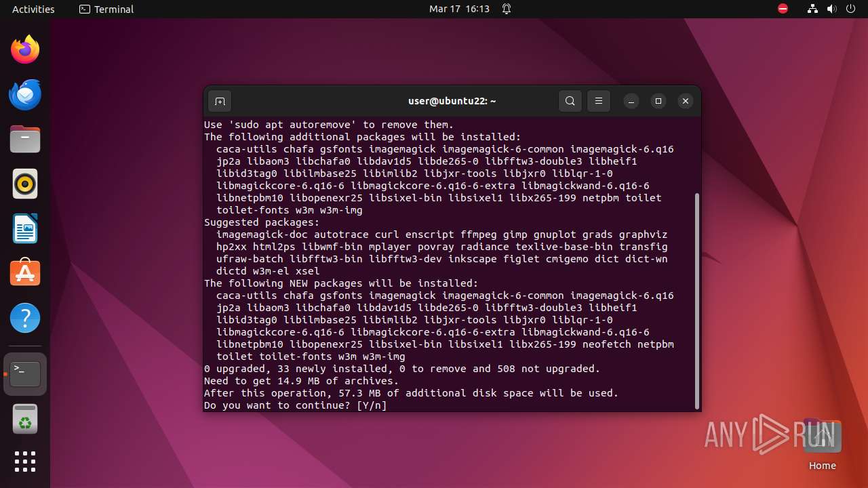
Task: Launch Firefox from the dock
Action: pos(25,49)
